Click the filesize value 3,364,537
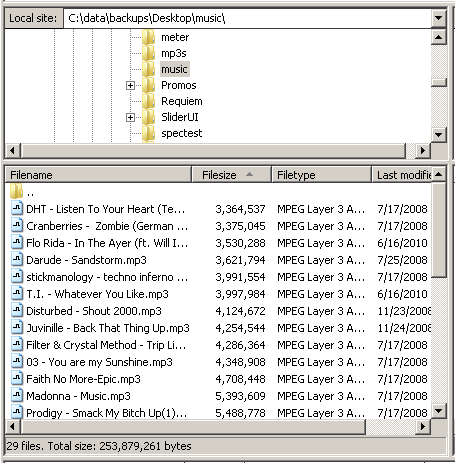The image size is (455, 463). click(240, 209)
